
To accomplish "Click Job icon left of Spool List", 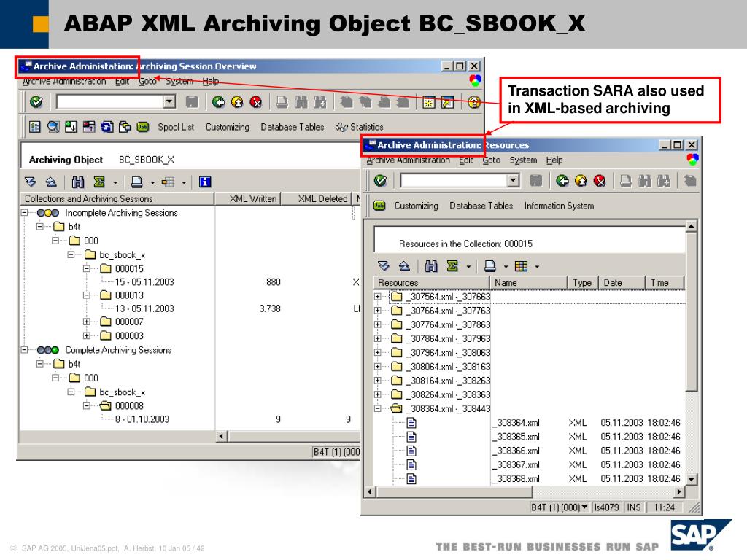I will 143,127.
